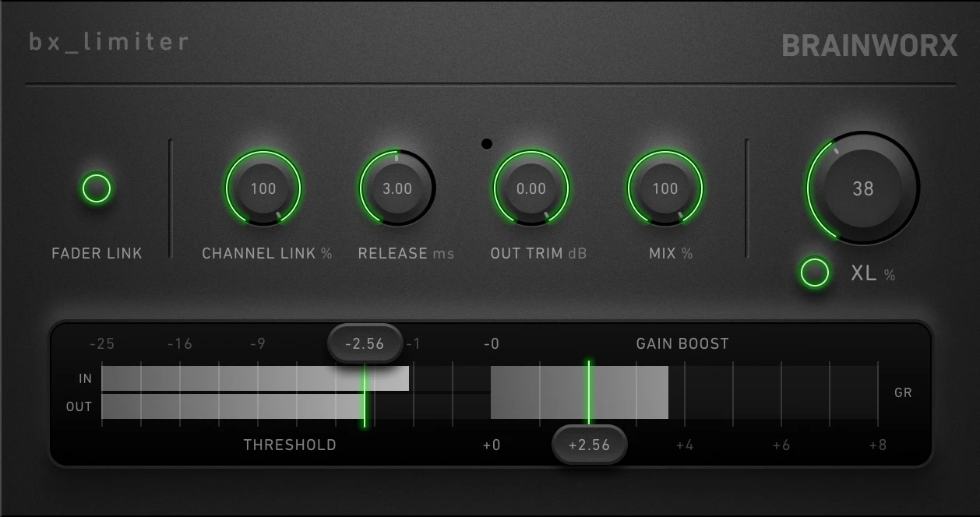Click the OUT TRIM dB knob
The image size is (980, 517).
pyautogui.click(x=531, y=188)
